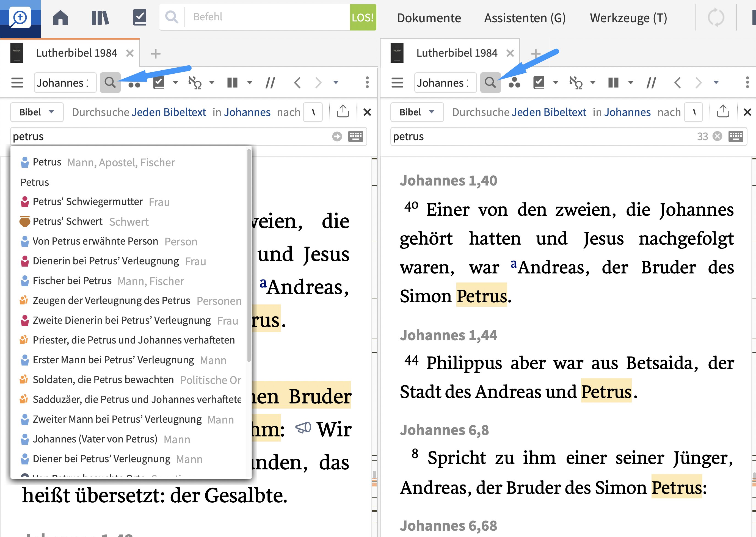The height and width of the screenshot is (537, 756).
Task: Expand left pane link set dropdown arrow
Action: click(212, 82)
